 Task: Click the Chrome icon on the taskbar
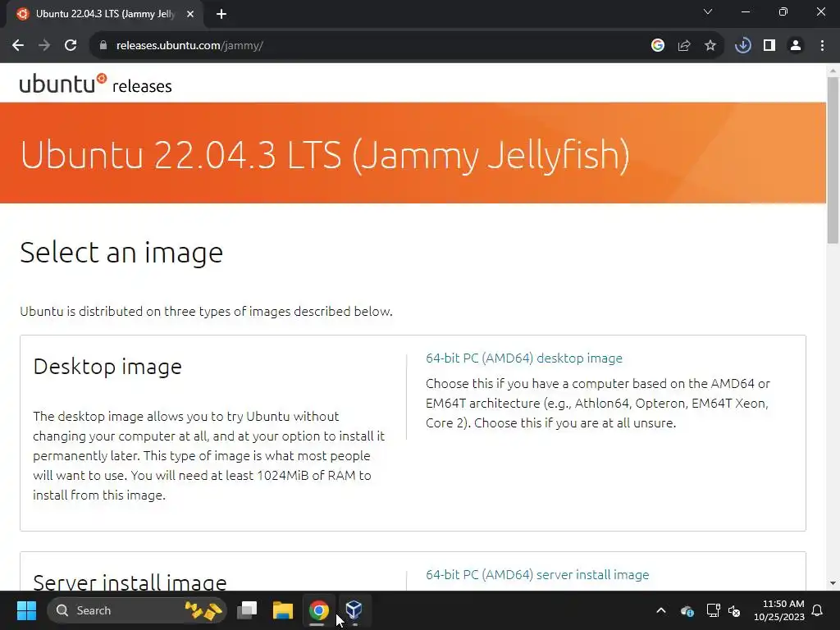pyautogui.click(x=318, y=610)
